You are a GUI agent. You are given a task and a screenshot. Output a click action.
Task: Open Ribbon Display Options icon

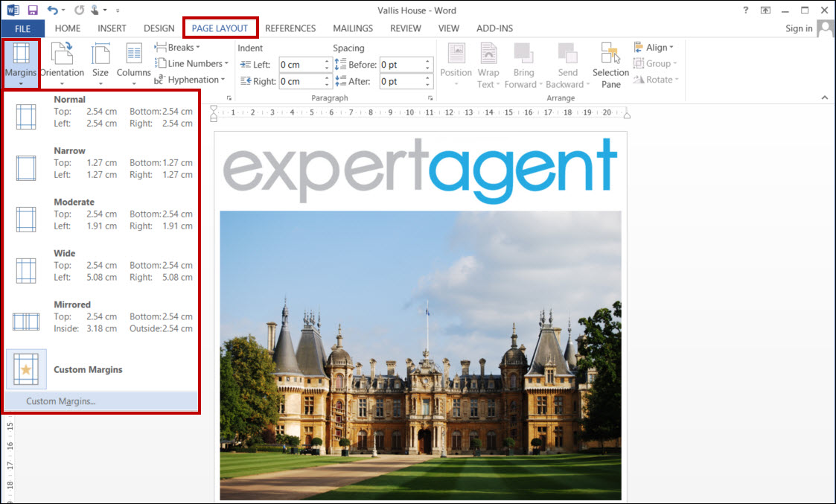click(x=765, y=10)
